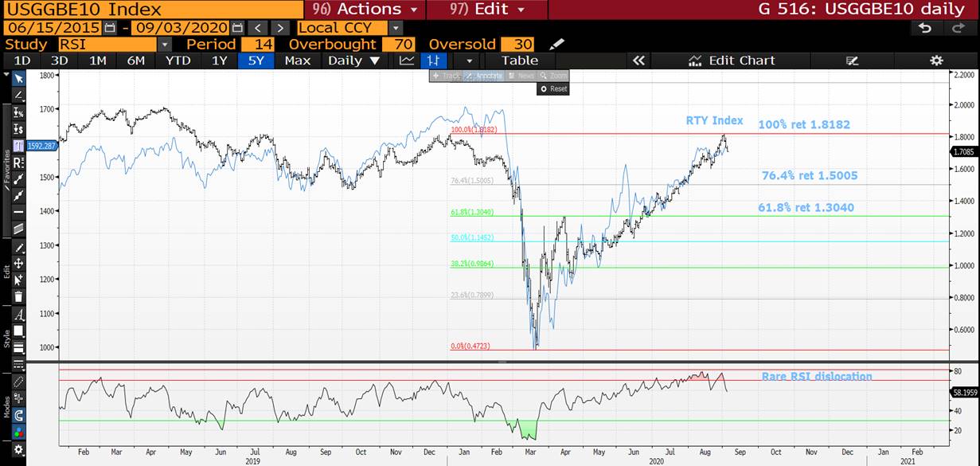This screenshot has width=980, height=466.
Task: Open calendar picker for start date
Action: coord(110,28)
